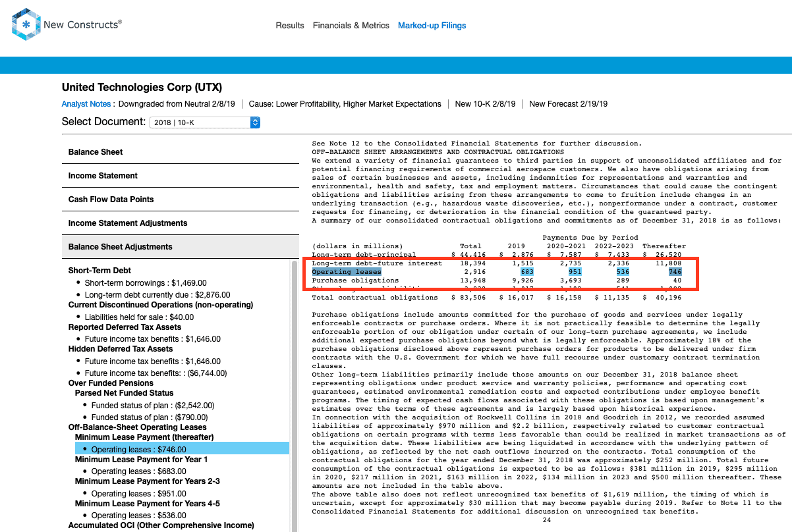The width and height of the screenshot is (792, 532).
Task: Select Long-term debt currently due item
Action: pyautogui.click(x=157, y=295)
